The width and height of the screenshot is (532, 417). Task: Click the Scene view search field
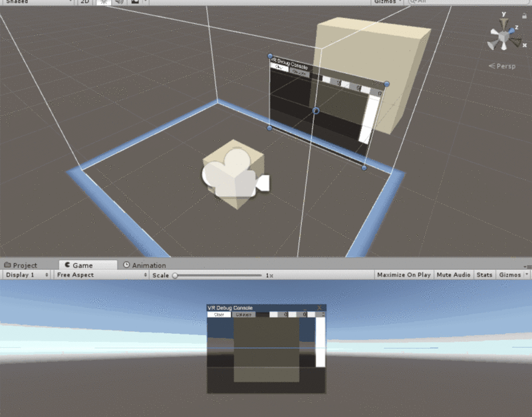coord(468,2)
